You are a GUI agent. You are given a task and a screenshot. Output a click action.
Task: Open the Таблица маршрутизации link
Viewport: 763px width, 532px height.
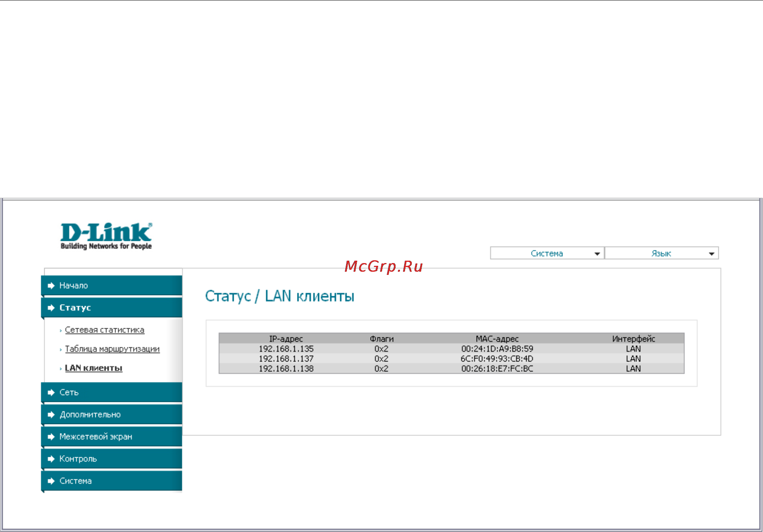[112, 349]
